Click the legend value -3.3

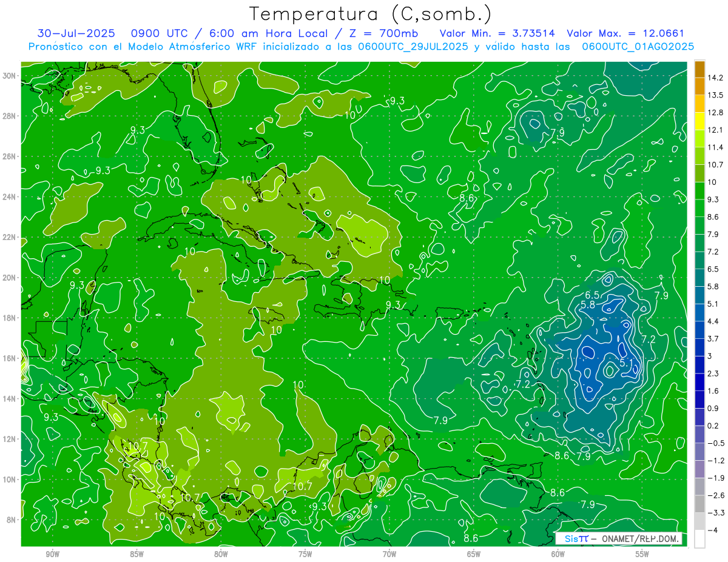point(716,513)
